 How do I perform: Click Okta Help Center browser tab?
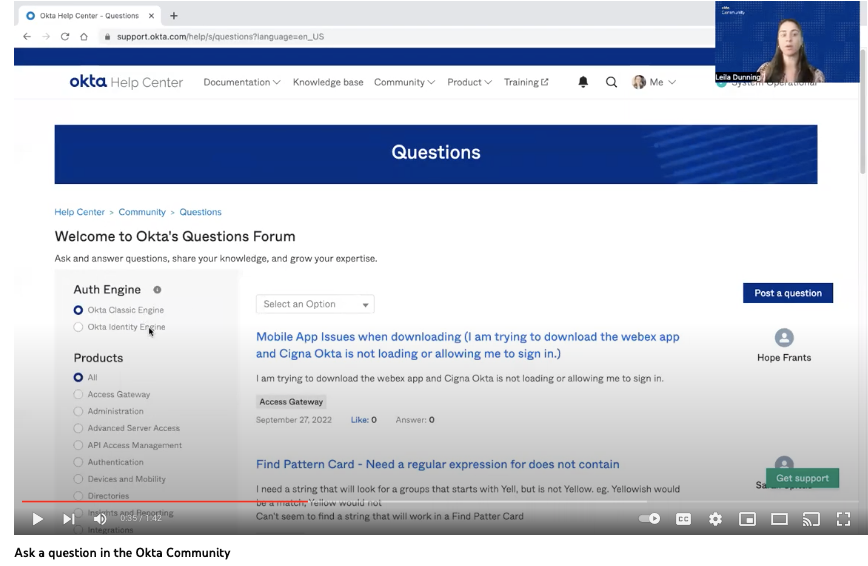90,16
